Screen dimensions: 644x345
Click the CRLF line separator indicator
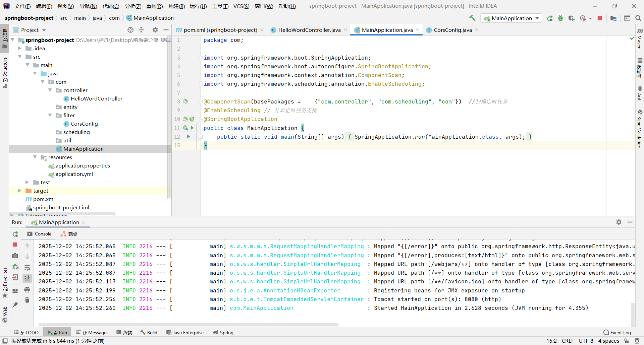click(568, 341)
